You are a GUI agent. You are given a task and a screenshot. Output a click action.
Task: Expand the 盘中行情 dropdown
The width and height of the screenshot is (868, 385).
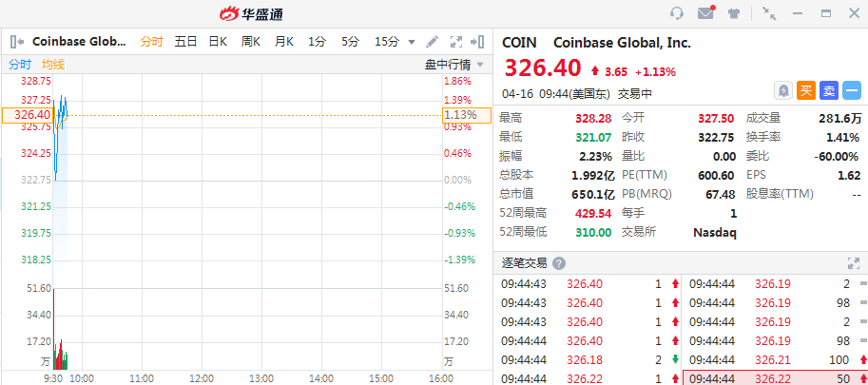tap(480, 65)
